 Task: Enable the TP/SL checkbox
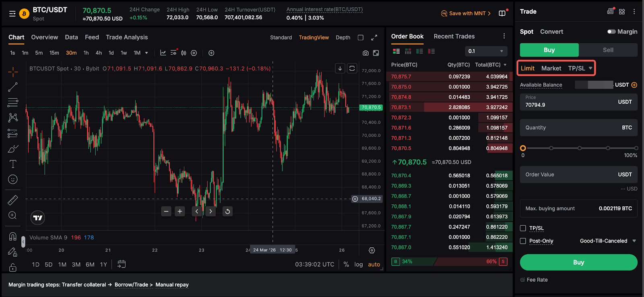tap(523, 228)
